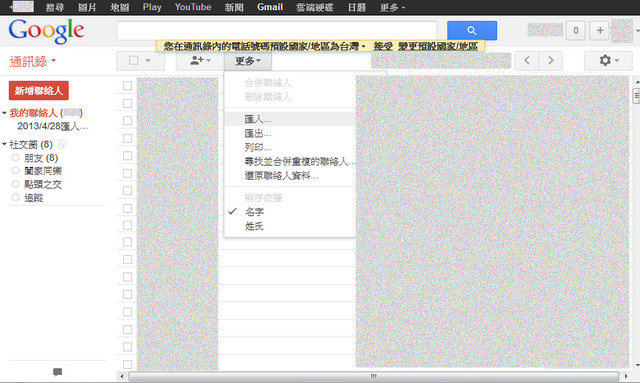Click the vertical scrollbar thumb

(636, 96)
